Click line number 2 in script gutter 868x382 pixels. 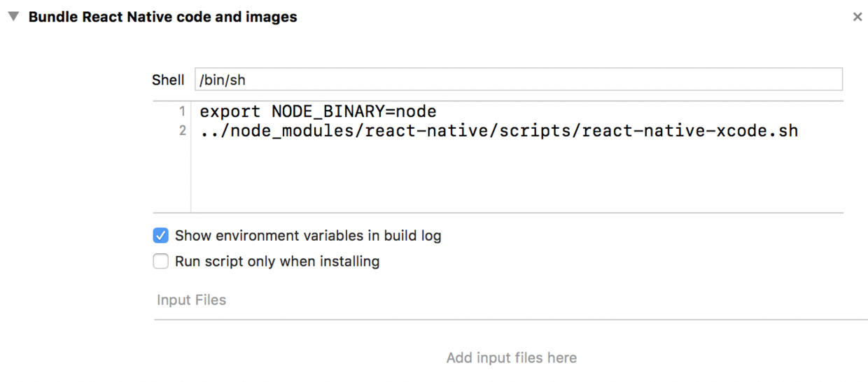coord(182,131)
